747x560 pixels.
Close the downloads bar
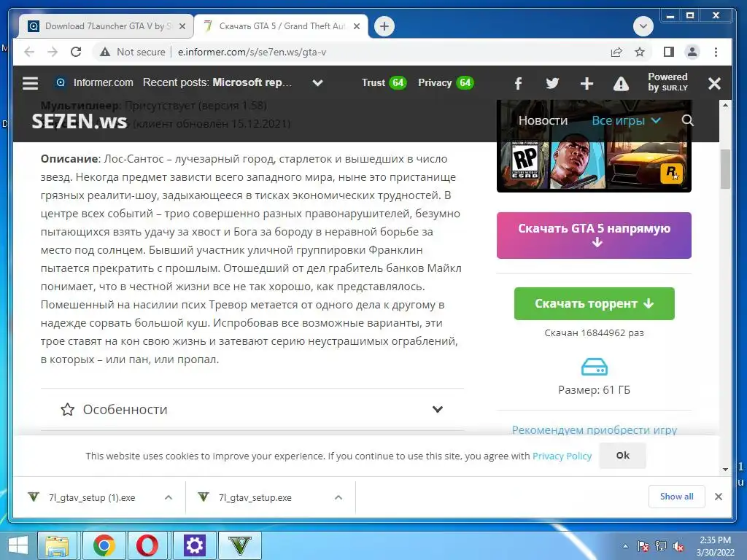click(719, 497)
